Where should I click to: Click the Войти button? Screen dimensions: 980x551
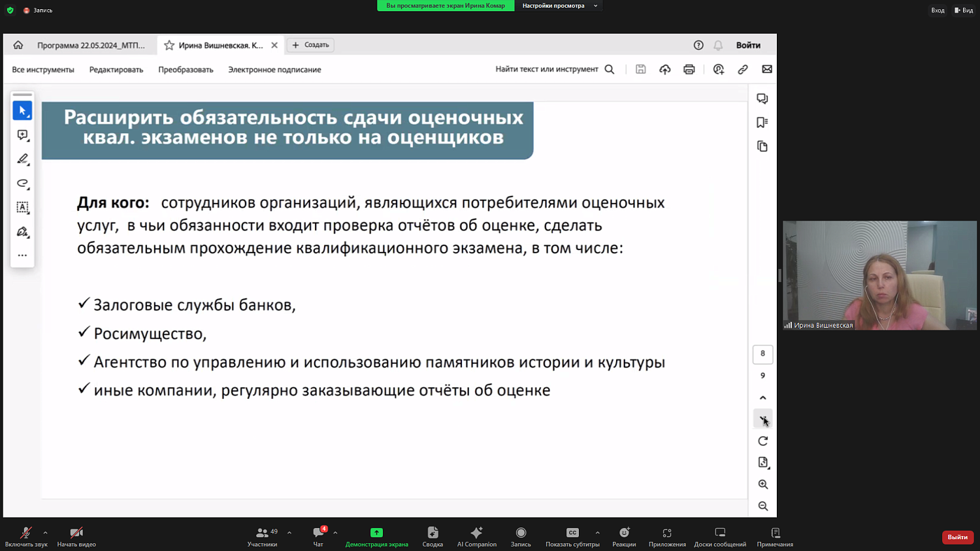[749, 44]
